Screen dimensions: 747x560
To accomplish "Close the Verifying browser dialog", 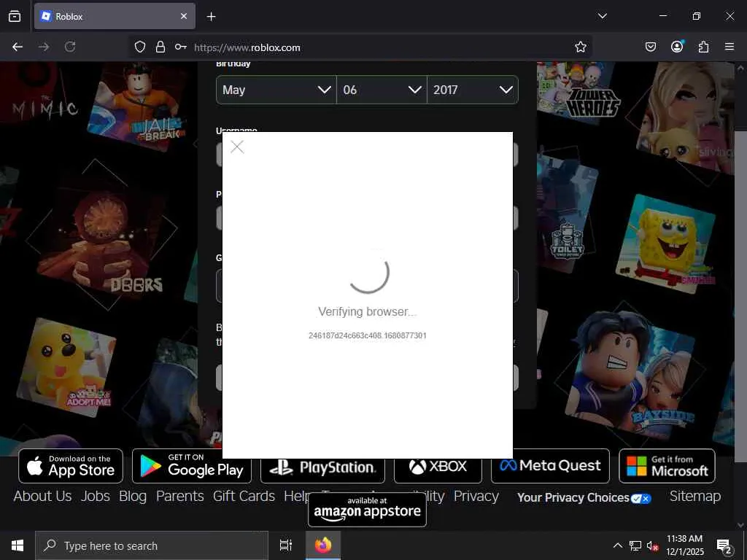I will [237, 147].
